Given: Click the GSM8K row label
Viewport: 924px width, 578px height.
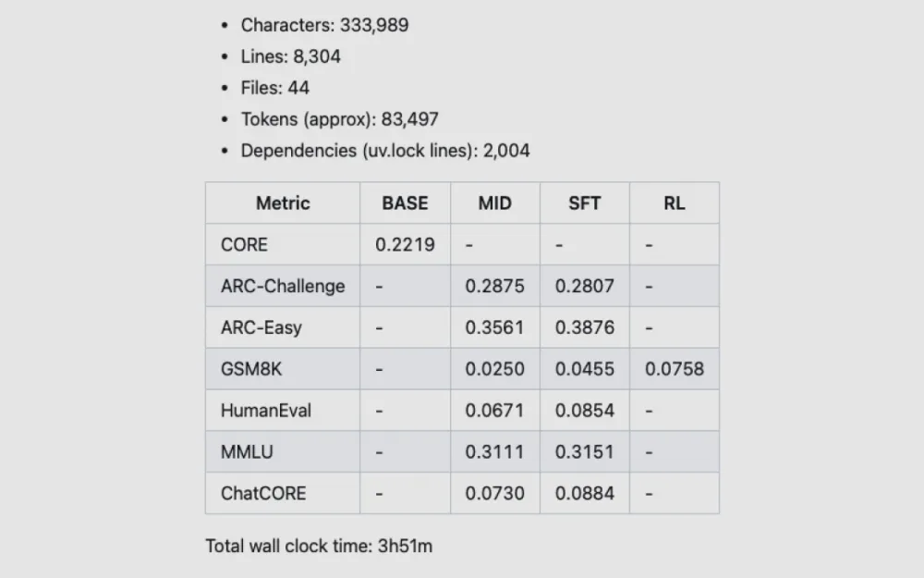Looking at the screenshot, I should [x=251, y=369].
